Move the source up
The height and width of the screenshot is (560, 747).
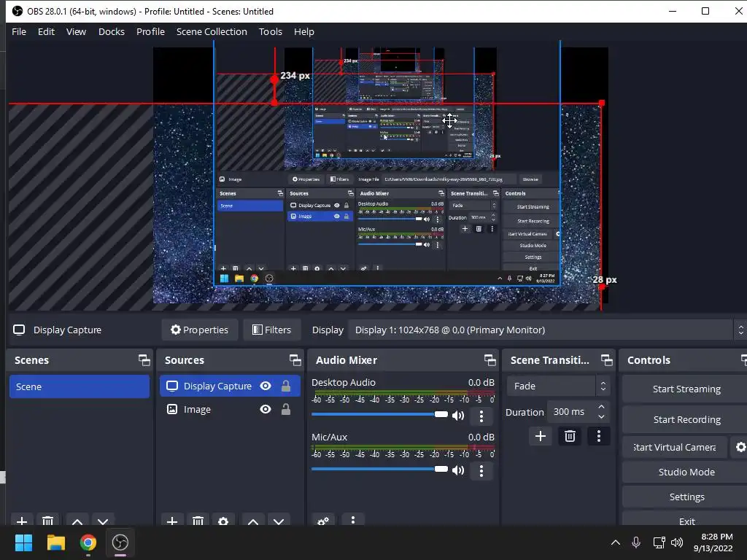[x=253, y=521]
